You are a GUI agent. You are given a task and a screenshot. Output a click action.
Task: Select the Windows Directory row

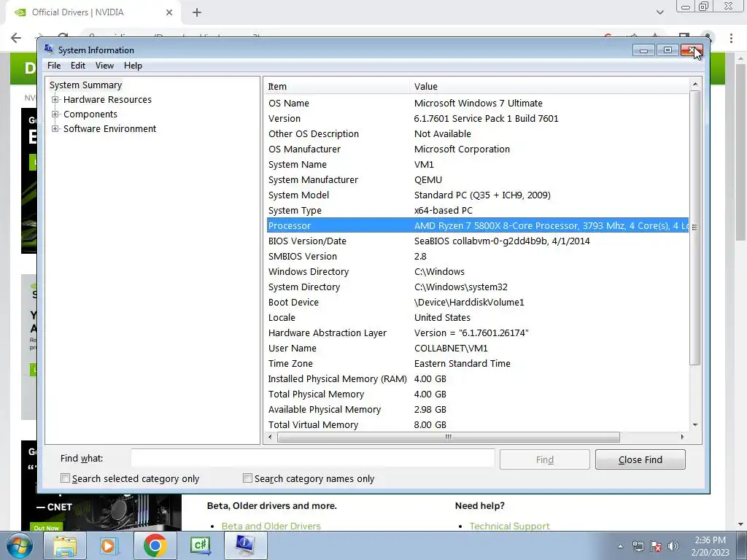(477, 271)
